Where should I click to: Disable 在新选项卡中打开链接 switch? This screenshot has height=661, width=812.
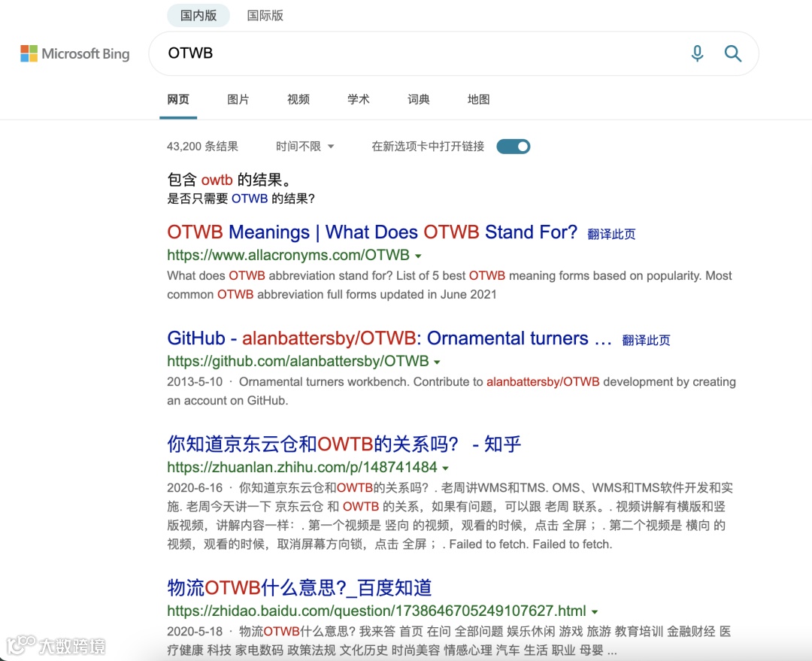point(514,146)
